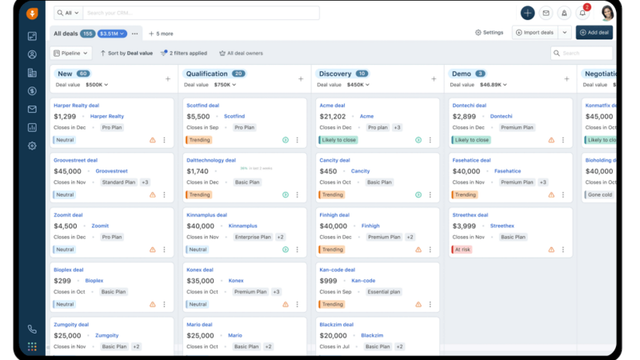Add a deal to Demo stage
This screenshot has height=360, width=640.
click(x=567, y=79)
